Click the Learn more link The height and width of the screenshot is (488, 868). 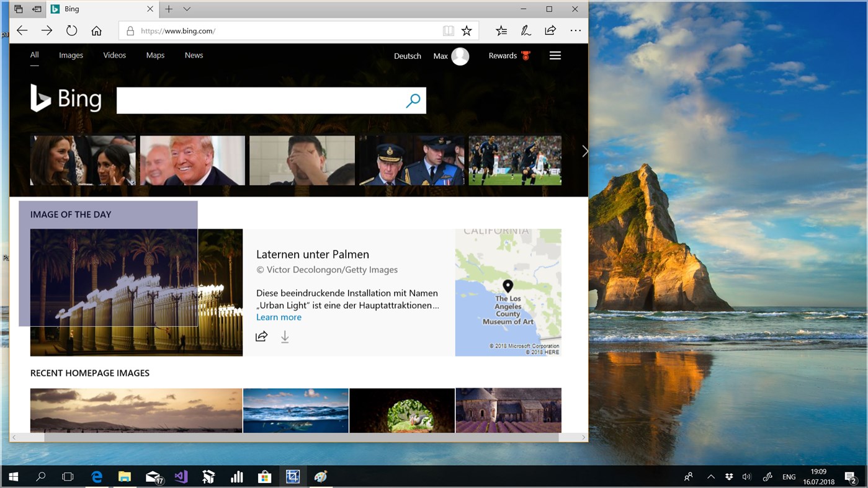pos(278,317)
